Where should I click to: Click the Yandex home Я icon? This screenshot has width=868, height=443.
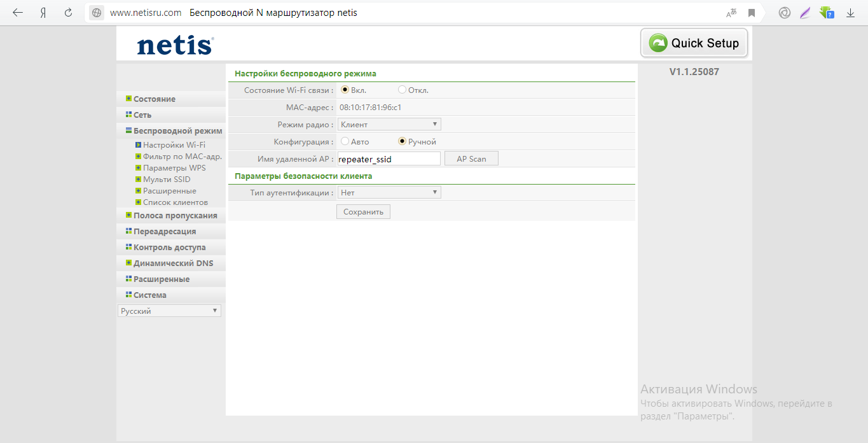point(43,13)
